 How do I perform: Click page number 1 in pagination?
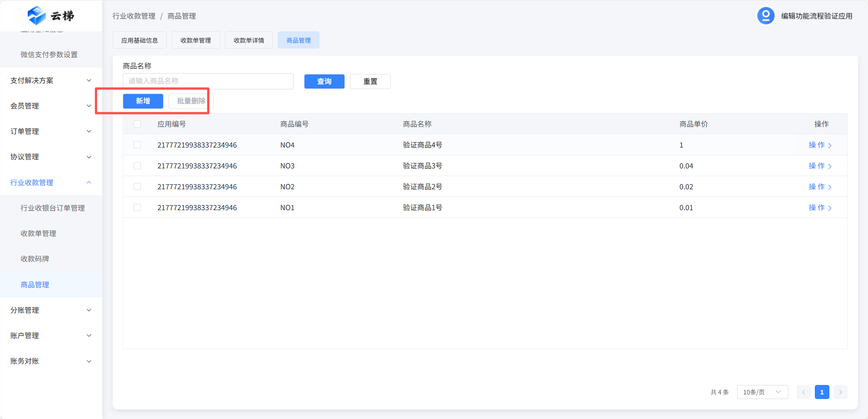tap(822, 392)
